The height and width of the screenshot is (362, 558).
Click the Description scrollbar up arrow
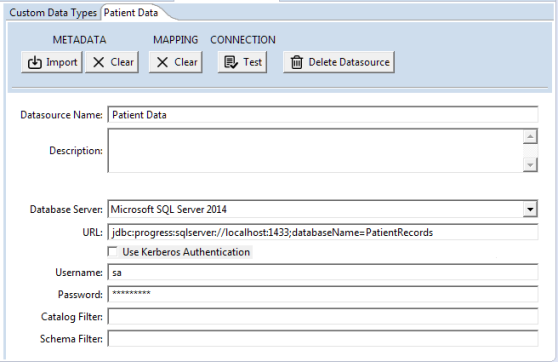530,137
